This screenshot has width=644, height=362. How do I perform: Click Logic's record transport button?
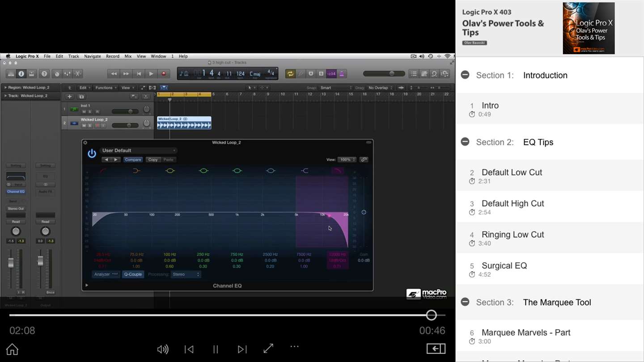pos(164,74)
